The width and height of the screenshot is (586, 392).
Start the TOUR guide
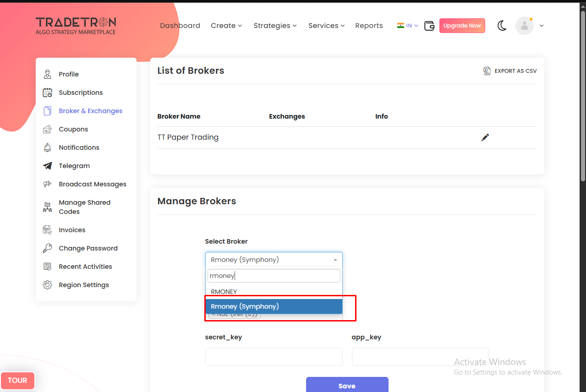pos(17,381)
